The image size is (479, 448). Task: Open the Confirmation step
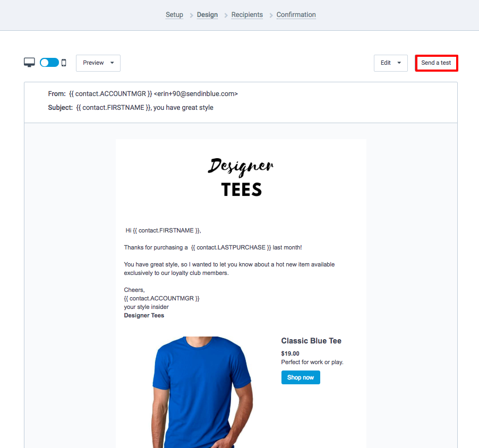pos(296,15)
